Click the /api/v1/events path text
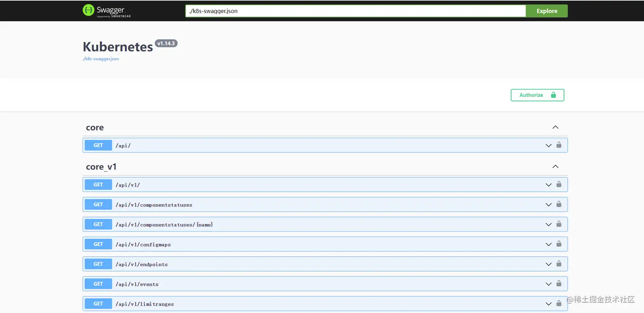 [137, 284]
